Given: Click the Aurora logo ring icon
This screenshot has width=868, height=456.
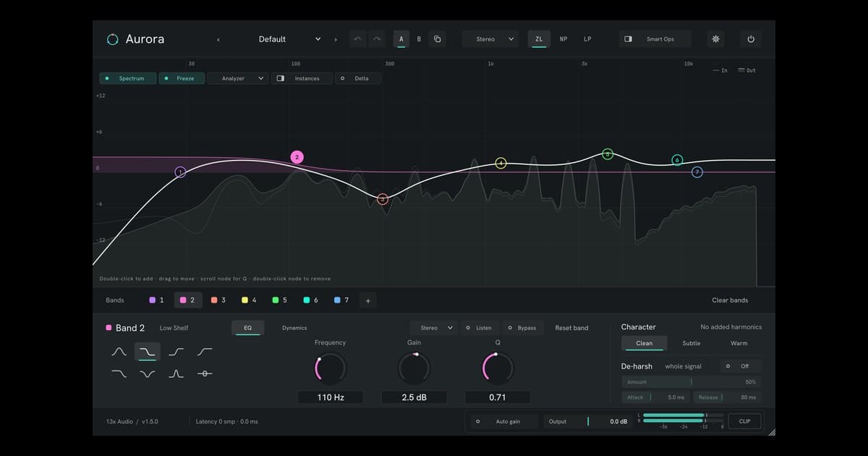Looking at the screenshot, I should 112,39.
